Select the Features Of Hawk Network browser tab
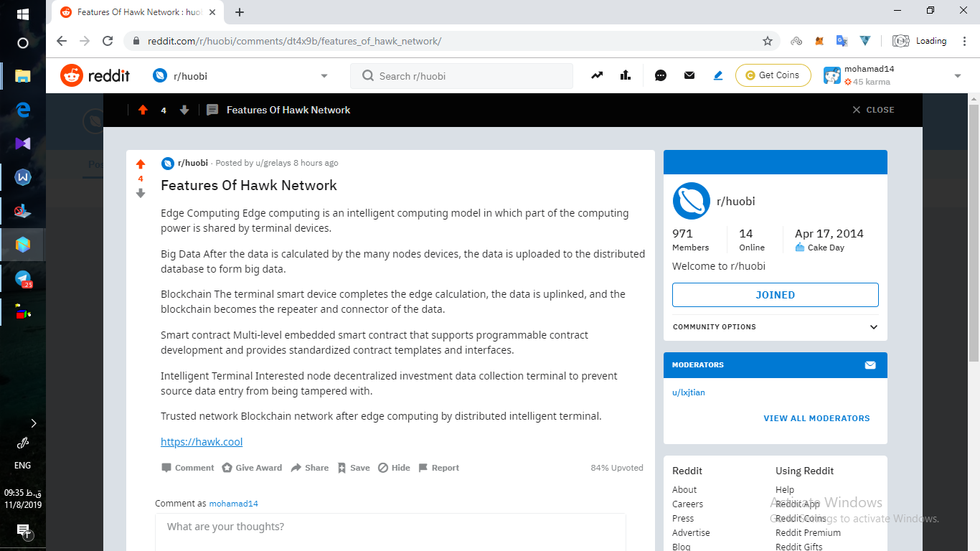The width and height of the screenshot is (980, 551). click(137, 12)
